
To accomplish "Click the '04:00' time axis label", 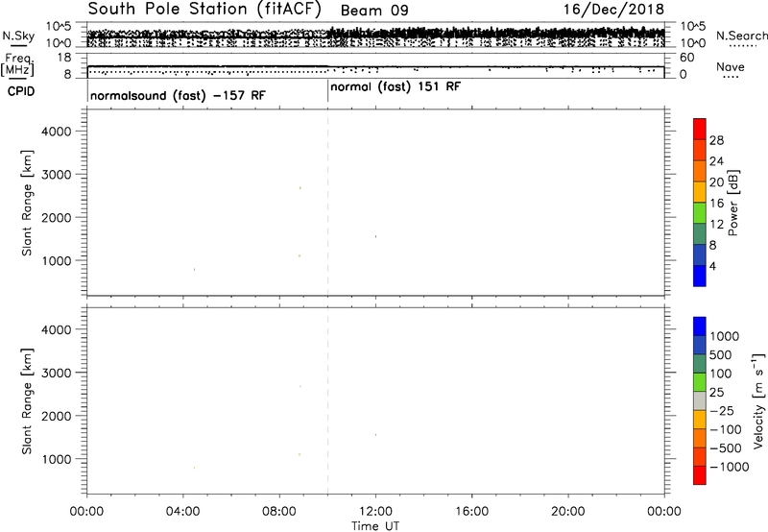I will [x=182, y=512].
